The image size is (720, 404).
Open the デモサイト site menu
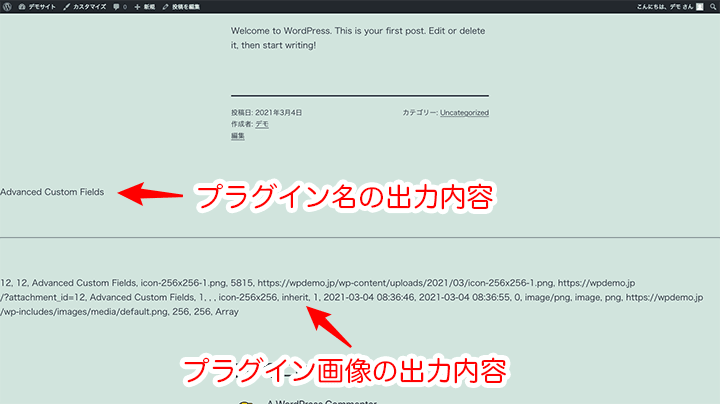37,6
